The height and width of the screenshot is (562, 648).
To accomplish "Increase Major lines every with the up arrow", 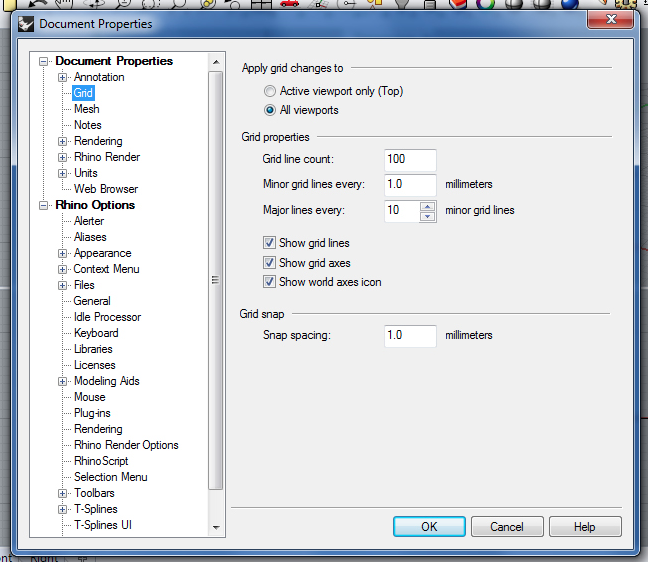I will [428, 206].
